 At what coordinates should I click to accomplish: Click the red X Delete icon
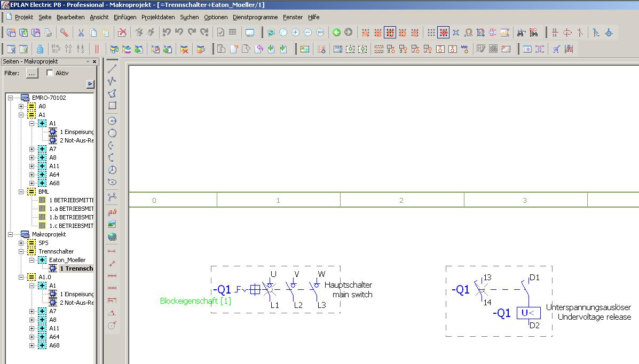pyautogui.click(x=122, y=33)
